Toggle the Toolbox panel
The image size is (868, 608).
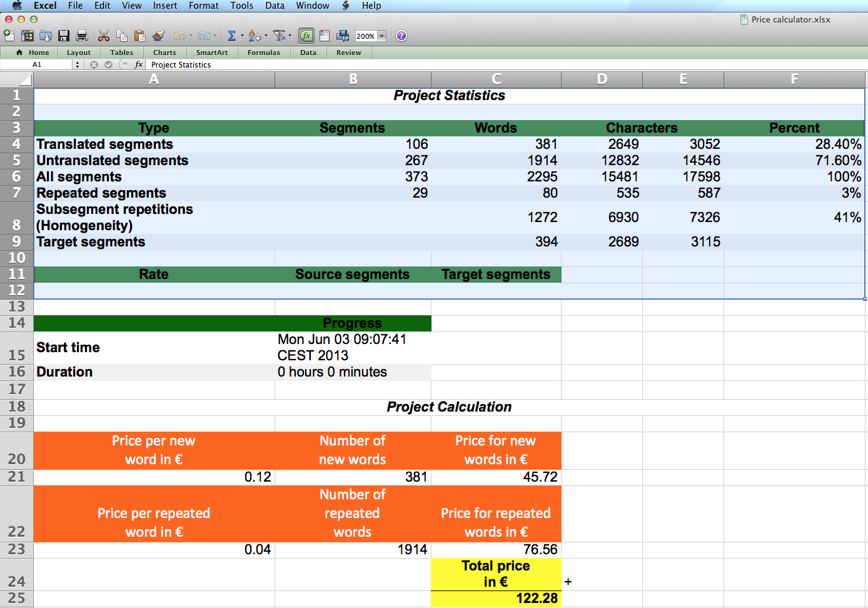[x=325, y=36]
